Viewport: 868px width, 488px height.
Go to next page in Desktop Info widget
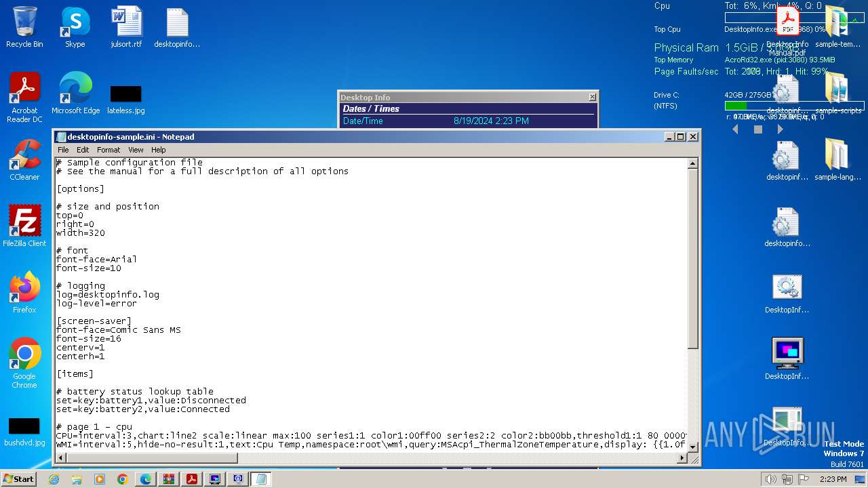point(780,129)
